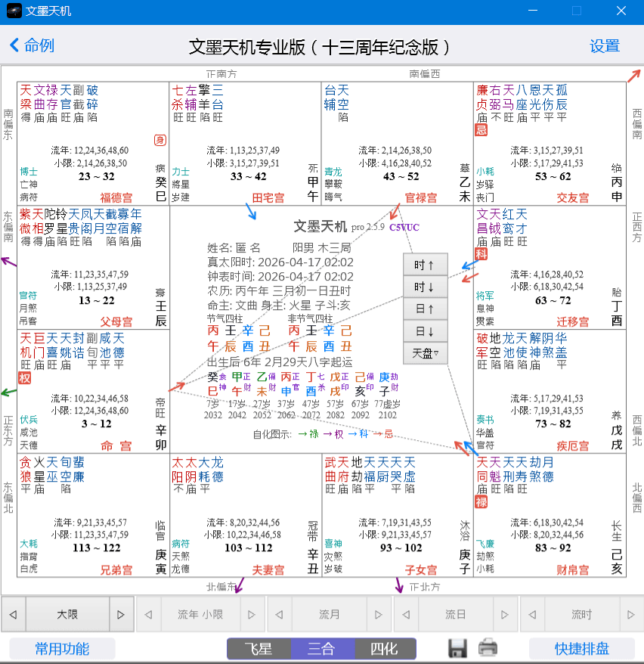Click the 禄 badge under 天同
Viewport: 644px width, 664px height.
coord(481,502)
